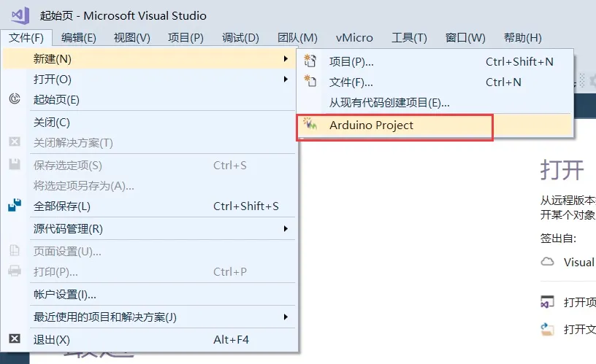
Task: Click the cloud icon next to Visual
Action: click(x=547, y=262)
